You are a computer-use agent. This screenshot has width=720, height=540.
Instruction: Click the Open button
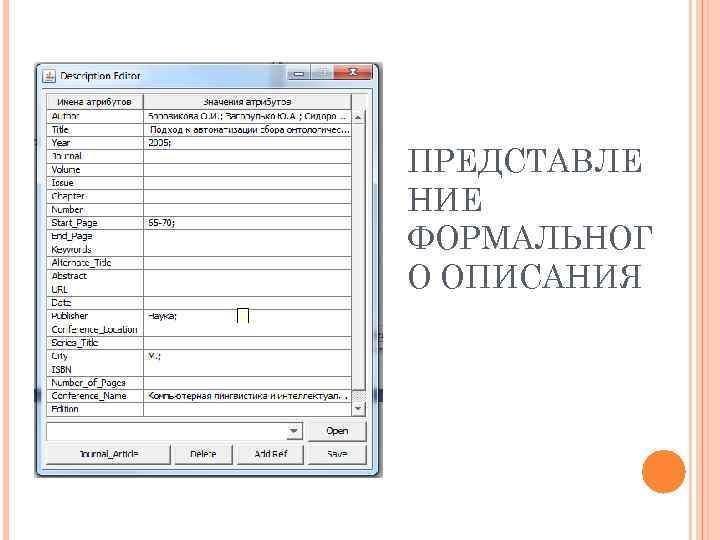337,431
